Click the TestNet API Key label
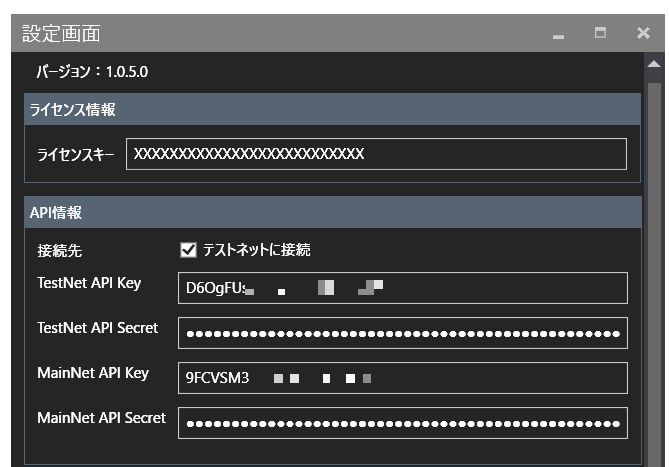Image resolution: width=669 pixels, height=467 pixels. point(89,283)
